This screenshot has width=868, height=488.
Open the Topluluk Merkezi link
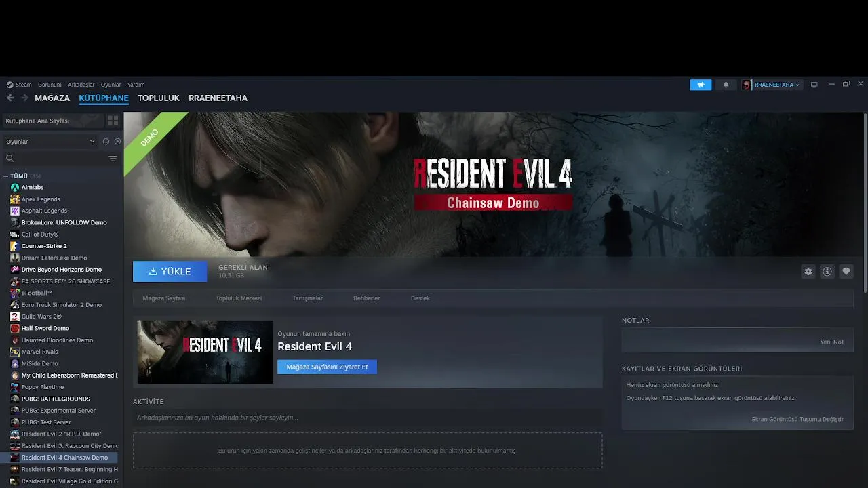tap(239, 298)
